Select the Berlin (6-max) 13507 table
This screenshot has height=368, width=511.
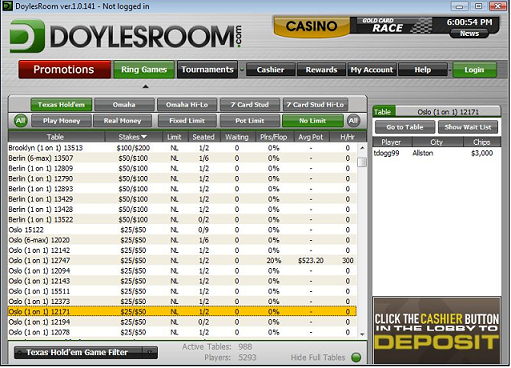(x=182, y=158)
